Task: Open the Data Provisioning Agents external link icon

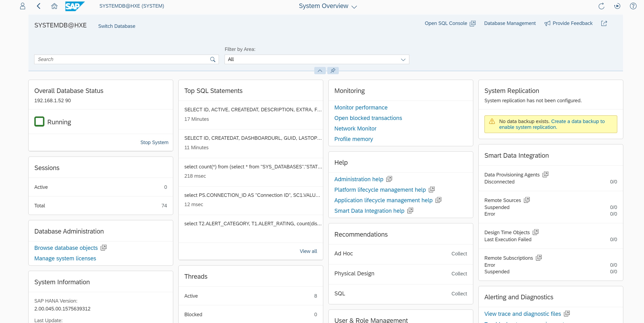Action: point(545,174)
